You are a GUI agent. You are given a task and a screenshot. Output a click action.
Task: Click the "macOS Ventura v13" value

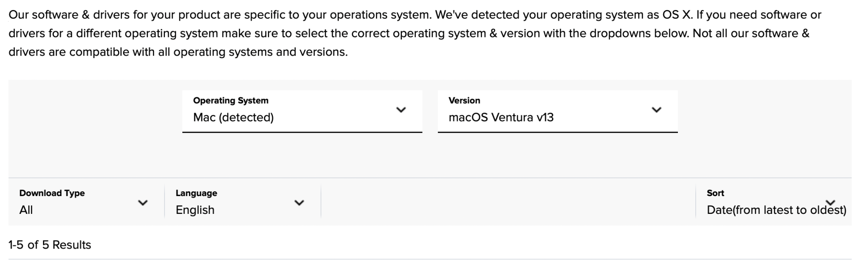501,118
